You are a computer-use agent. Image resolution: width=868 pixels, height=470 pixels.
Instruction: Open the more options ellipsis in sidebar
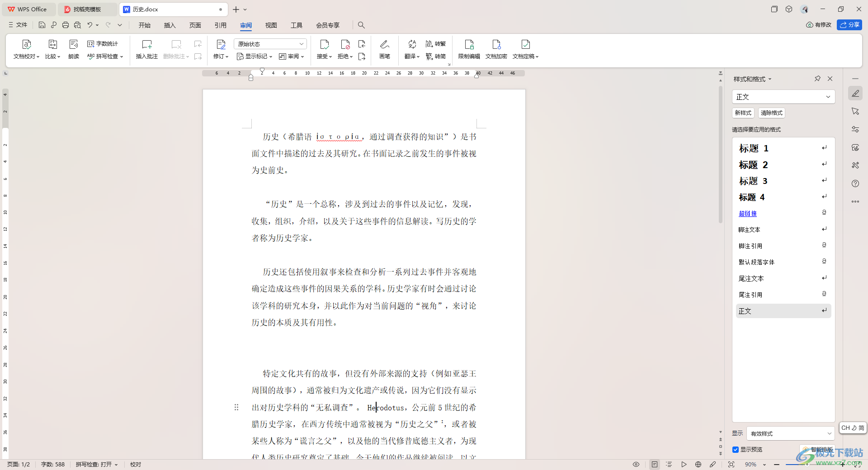tap(855, 202)
